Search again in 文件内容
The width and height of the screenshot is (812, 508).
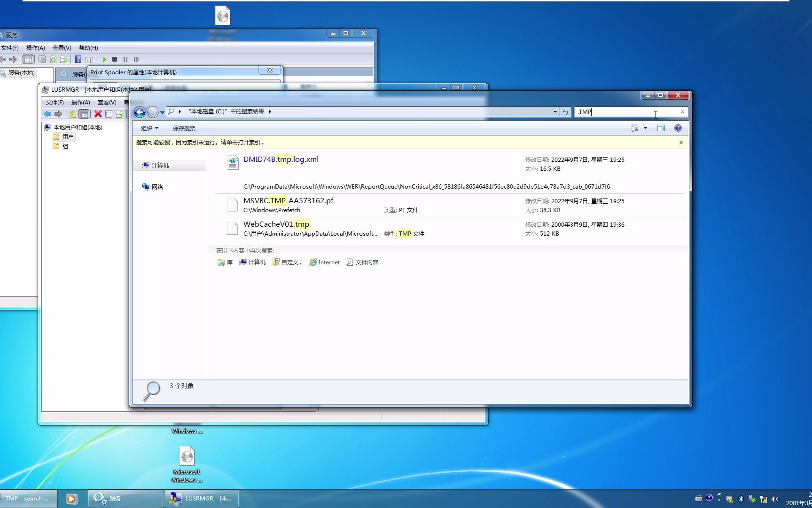[362, 262]
